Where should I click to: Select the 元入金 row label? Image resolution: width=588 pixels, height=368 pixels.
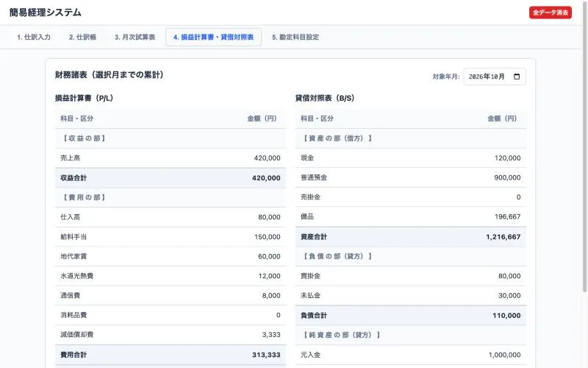click(x=310, y=355)
